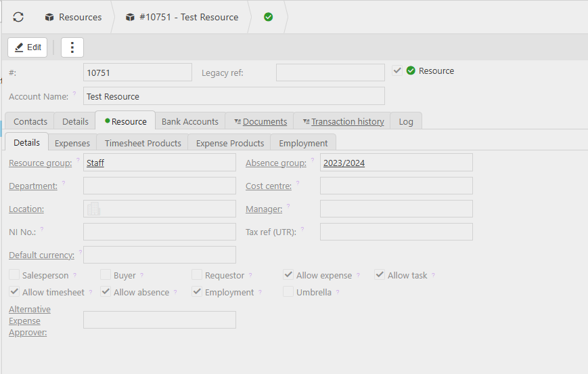Open the Bank Accounts tab

pyautogui.click(x=189, y=121)
